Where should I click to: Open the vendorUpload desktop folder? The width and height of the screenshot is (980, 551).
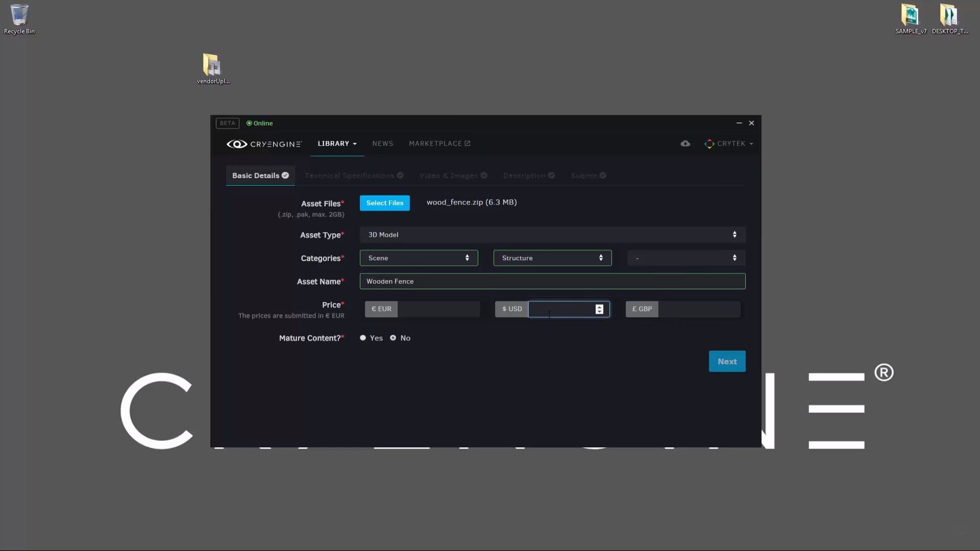(212, 65)
